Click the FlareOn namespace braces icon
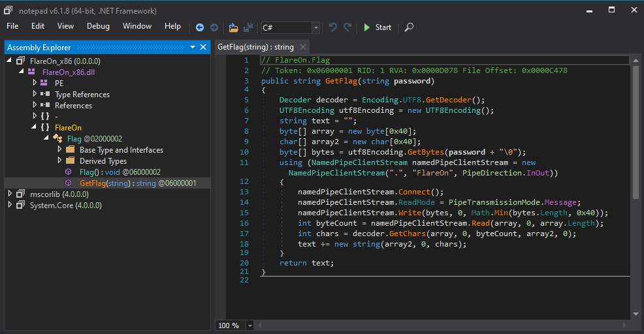644x334 pixels. point(45,127)
